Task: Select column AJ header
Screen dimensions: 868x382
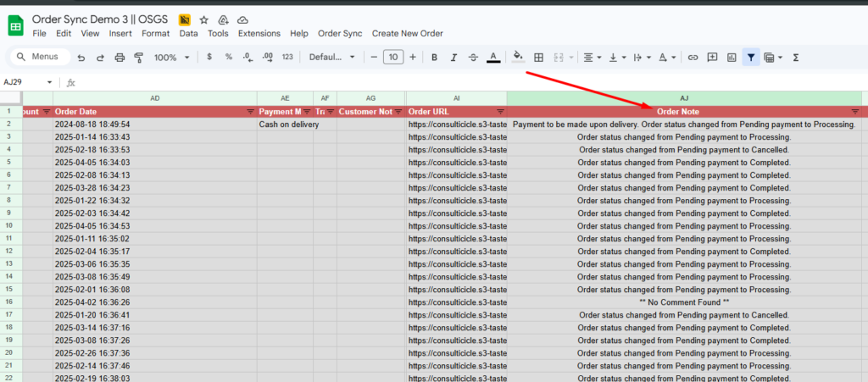Action: tap(684, 98)
